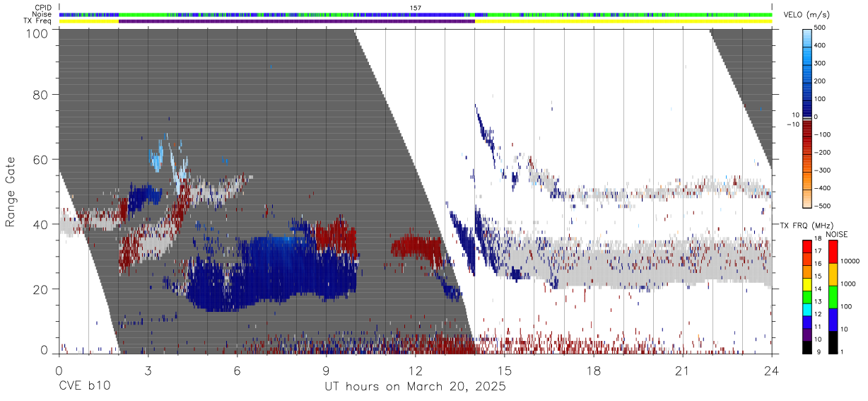Click the UT hour tick label 24
Viewport: 868px width, 401px height.
point(772,371)
